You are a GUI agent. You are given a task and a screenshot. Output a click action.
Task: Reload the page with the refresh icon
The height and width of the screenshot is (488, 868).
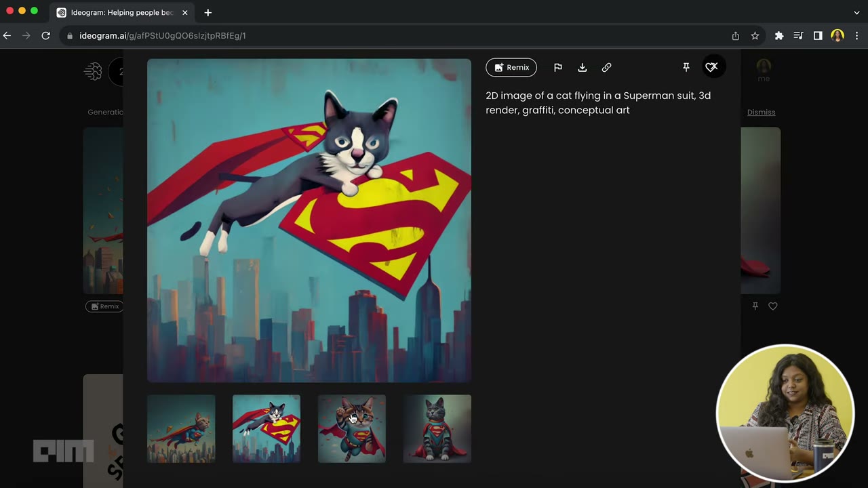[46, 36]
